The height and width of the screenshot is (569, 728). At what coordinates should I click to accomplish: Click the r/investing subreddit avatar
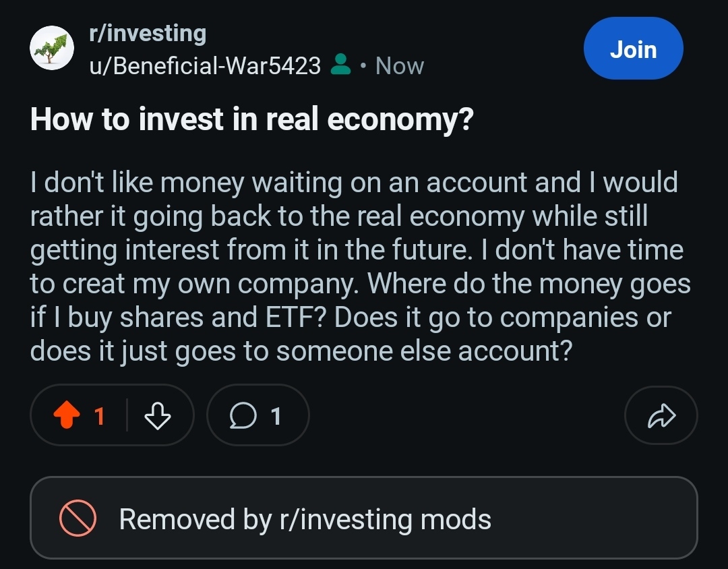(x=51, y=49)
